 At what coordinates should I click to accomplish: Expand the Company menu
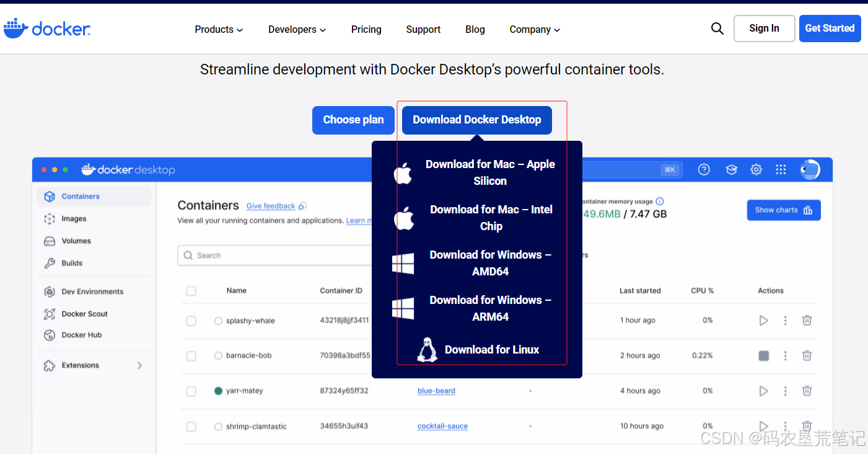tap(535, 29)
